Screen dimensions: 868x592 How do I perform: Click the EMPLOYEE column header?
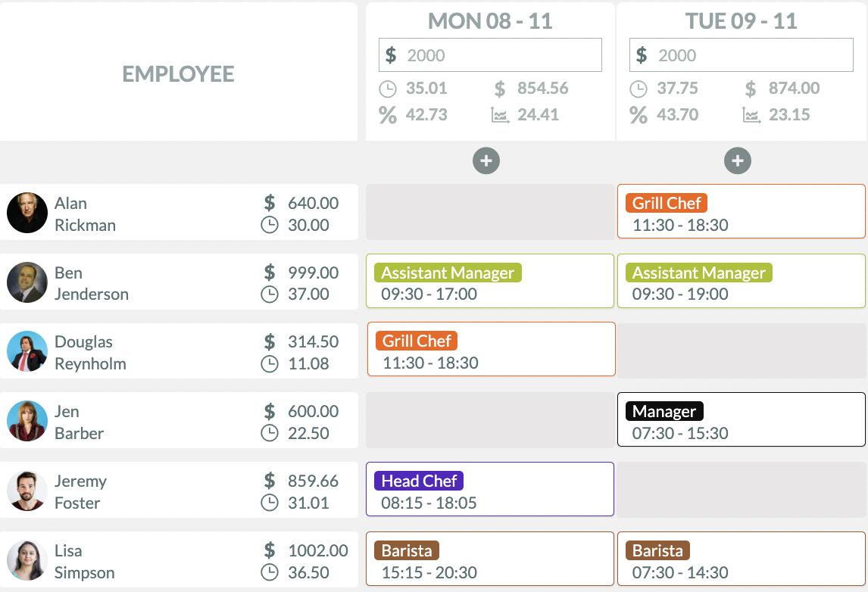click(x=178, y=73)
